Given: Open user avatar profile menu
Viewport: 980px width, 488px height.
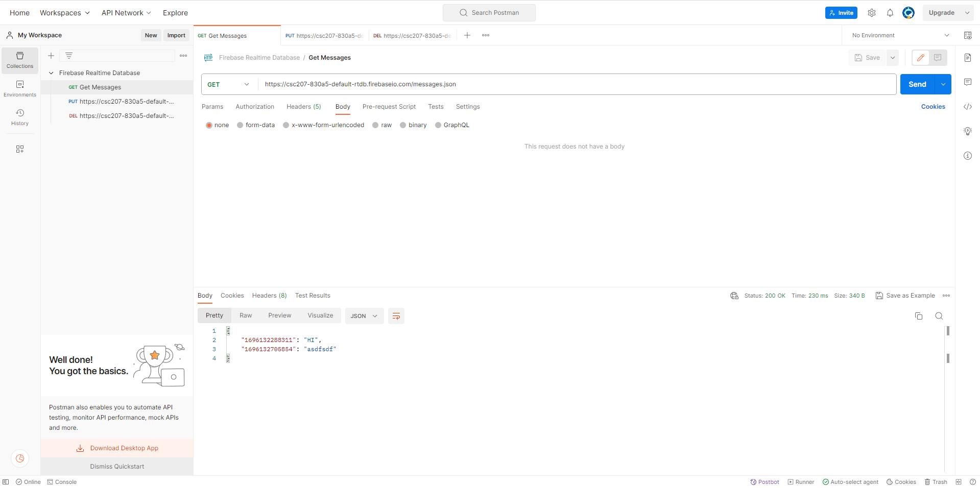Looking at the screenshot, I should [x=909, y=13].
